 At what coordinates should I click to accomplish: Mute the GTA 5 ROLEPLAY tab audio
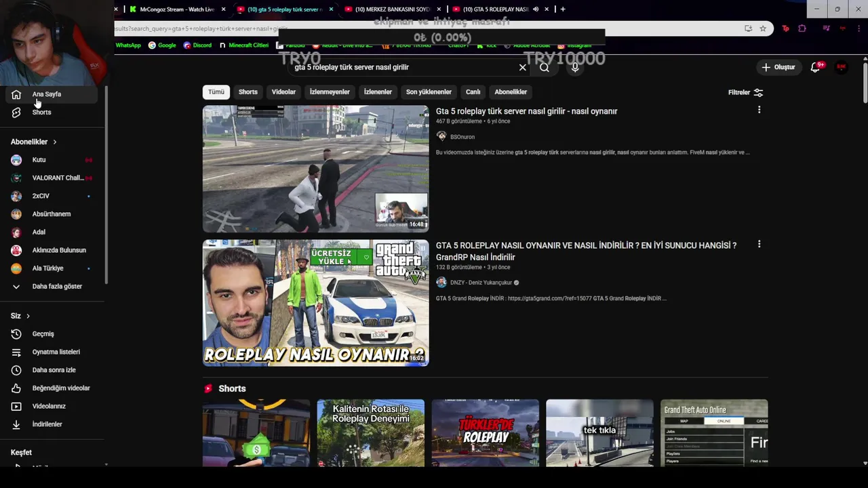(536, 9)
